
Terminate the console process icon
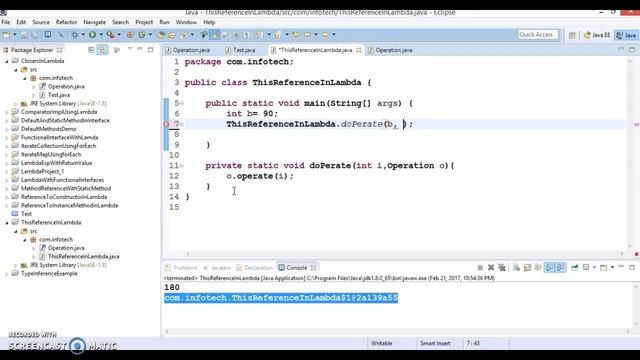(480, 268)
